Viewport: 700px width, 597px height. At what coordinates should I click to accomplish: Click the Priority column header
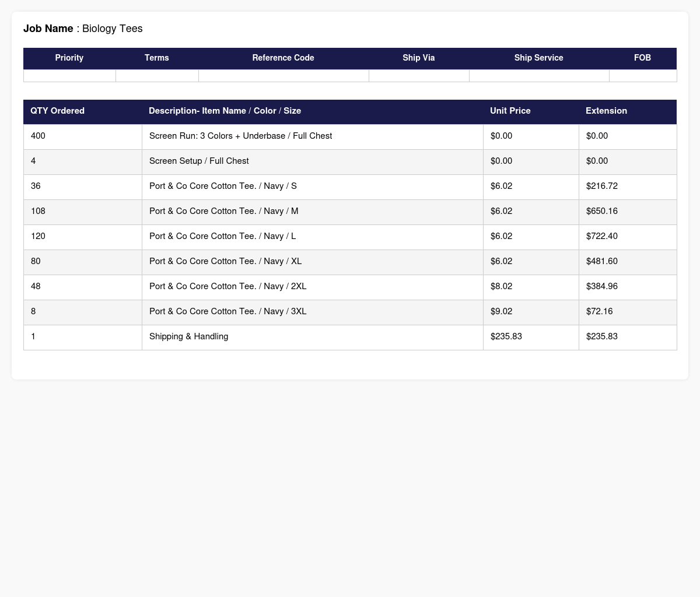coord(69,58)
